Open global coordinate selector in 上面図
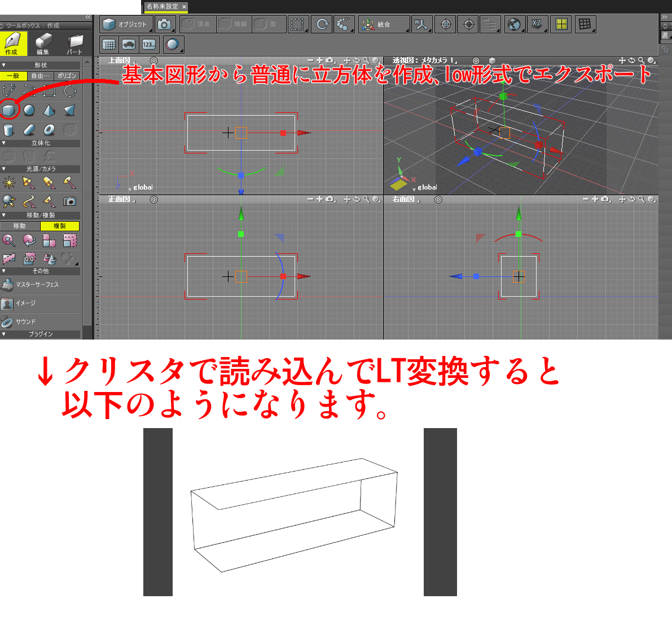672x621 pixels. point(140,188)
